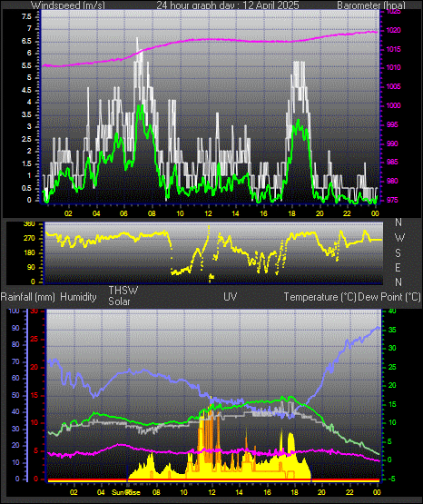Click the '20' hour label under the lower chart
The width and height of the screenshot is (423, 504).
point(321,492)
